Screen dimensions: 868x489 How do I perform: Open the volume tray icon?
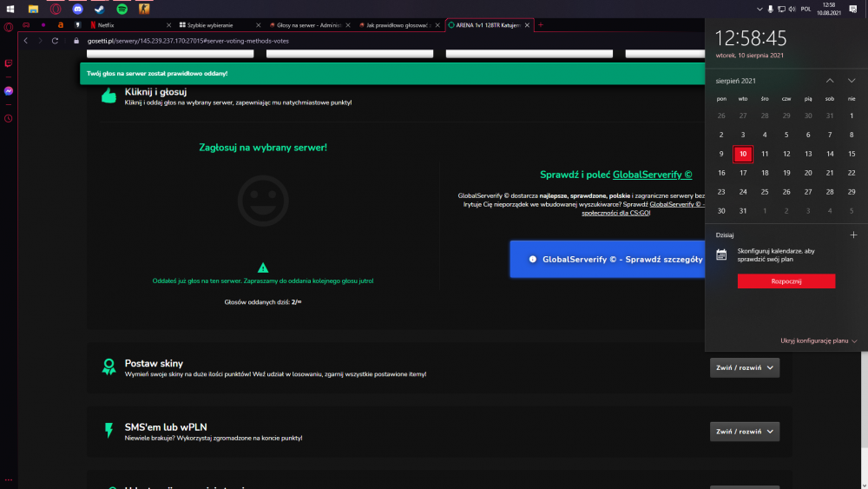[x=792, y=9]
